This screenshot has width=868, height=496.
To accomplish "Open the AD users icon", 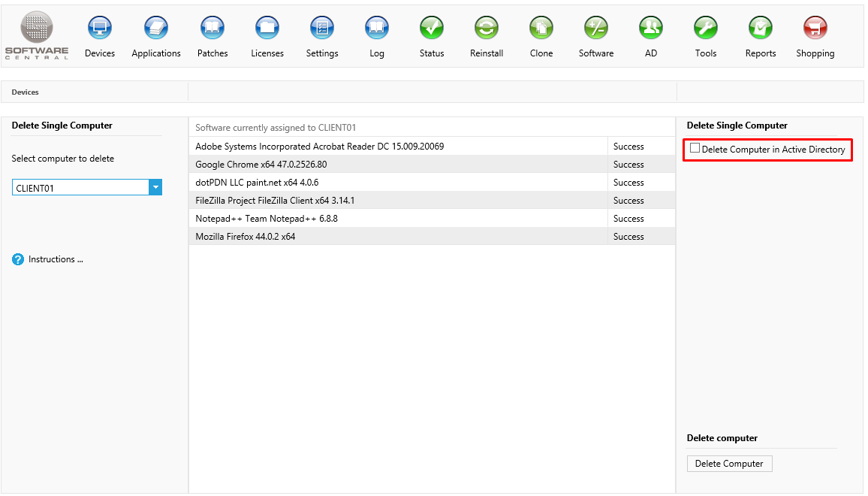I will [x=651, y=29].
